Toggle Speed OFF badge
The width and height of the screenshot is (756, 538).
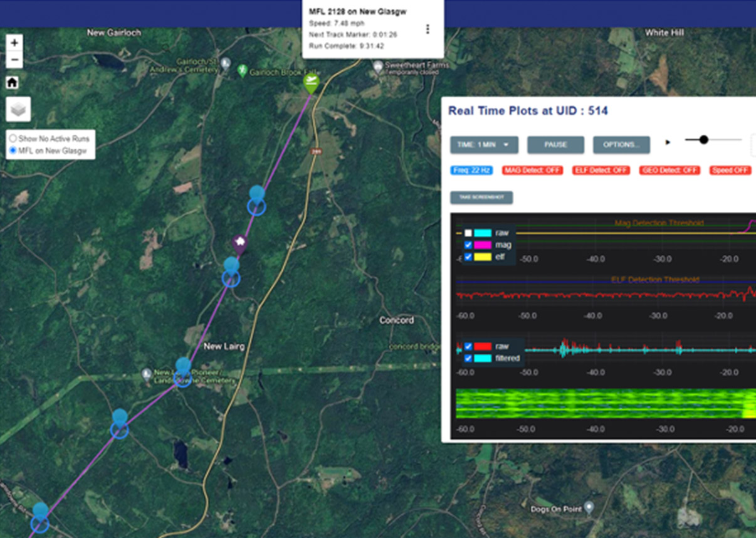point(730,170)
